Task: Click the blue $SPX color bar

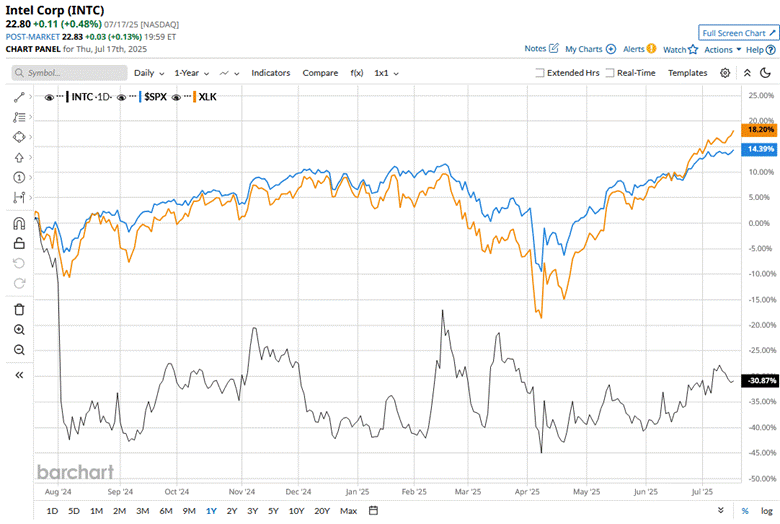Action: 141,97
